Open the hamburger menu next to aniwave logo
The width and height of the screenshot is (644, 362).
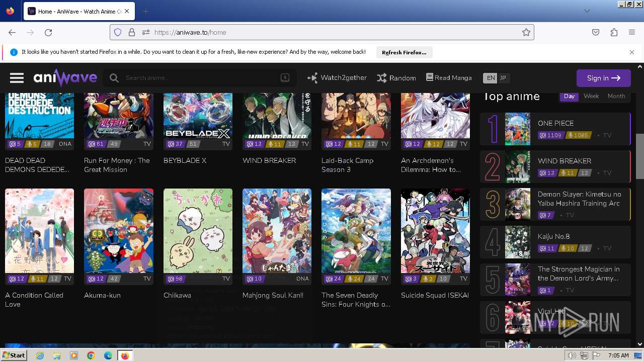tap(17, 78)
